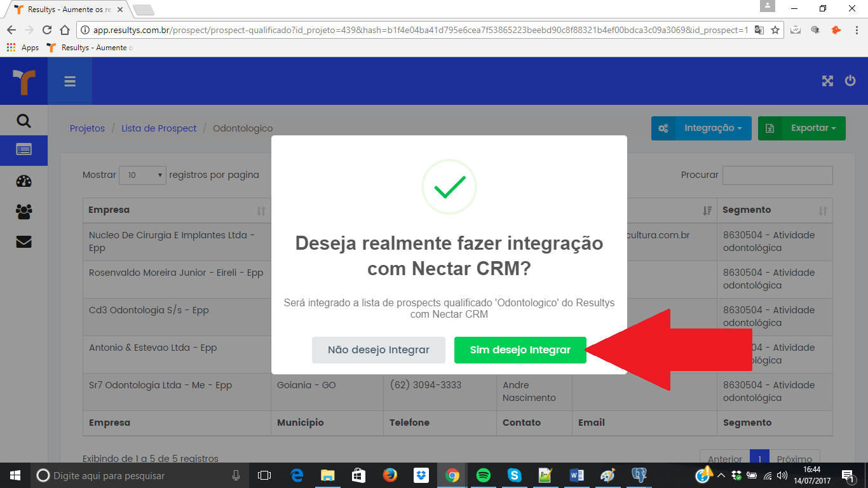Click the Próximo pagination button
The height and width of the screenshot is (488, 868).
click(794, 459)
